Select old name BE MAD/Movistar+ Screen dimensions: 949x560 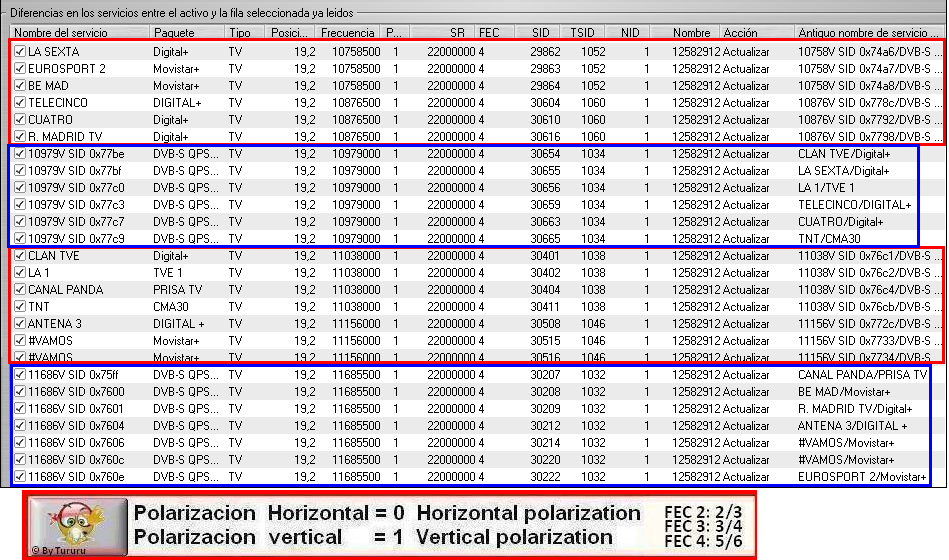pyautogui.click(x=844, y=392)
